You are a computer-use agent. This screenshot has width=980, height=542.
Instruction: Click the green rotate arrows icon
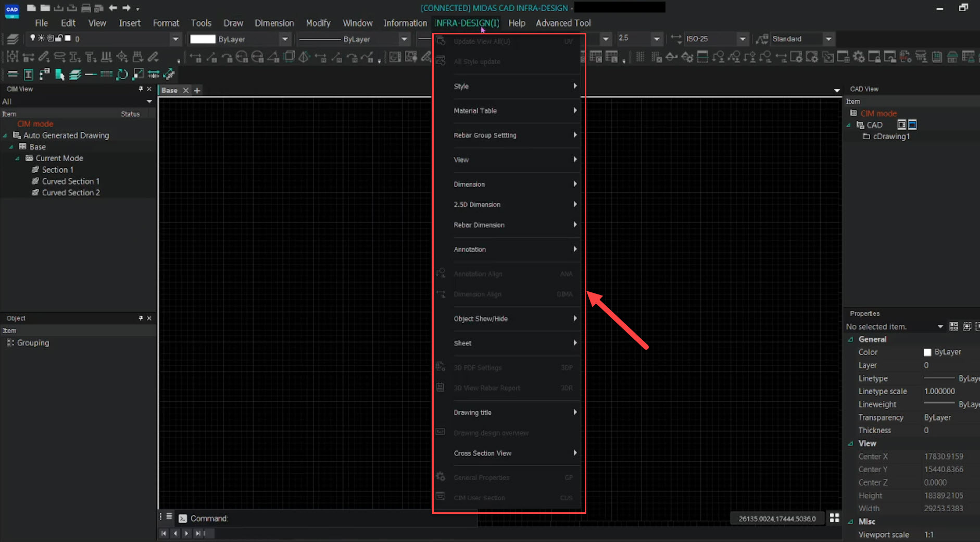pyautogui.click(x=122, y=75)
